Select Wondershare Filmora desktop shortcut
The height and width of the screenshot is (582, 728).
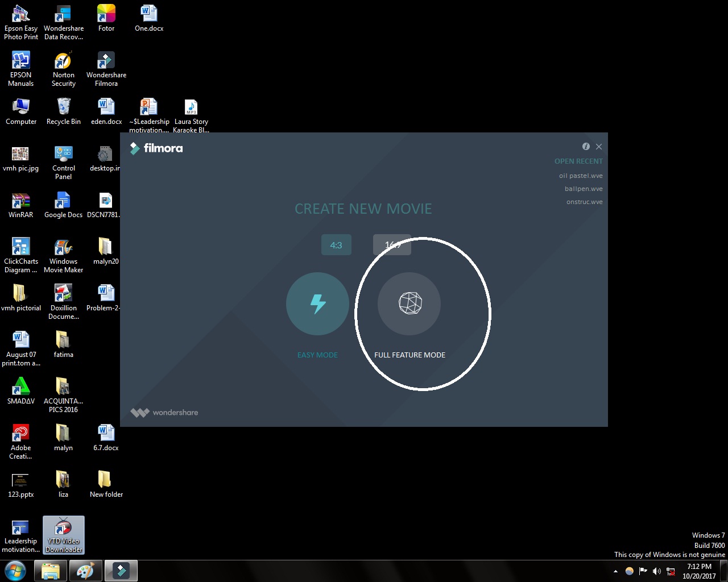[106, 69]
